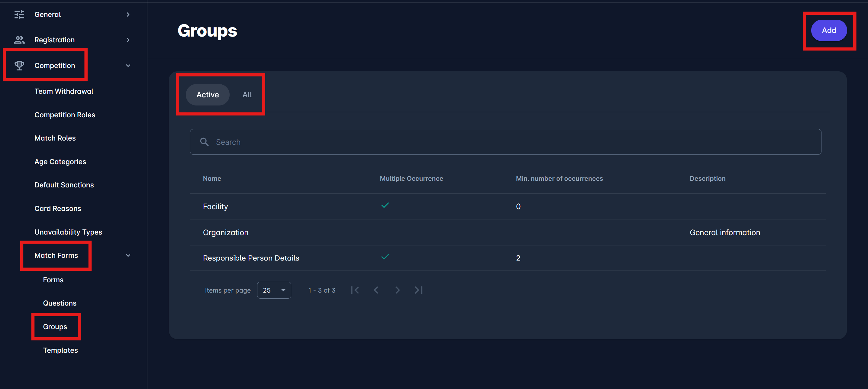This screenshot has height=389, width=868.
Task: Switch to the Active filter
Action: pyautogui.click(x=208, y=95)
